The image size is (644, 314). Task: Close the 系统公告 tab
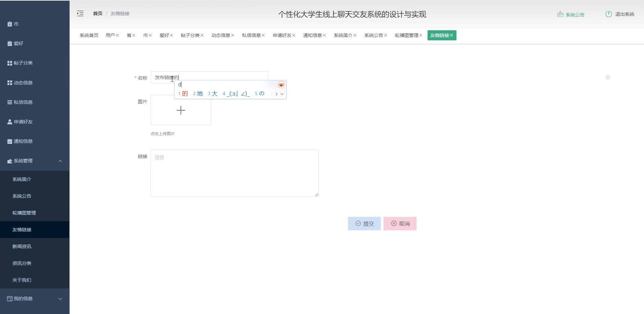tap(386, 35)
